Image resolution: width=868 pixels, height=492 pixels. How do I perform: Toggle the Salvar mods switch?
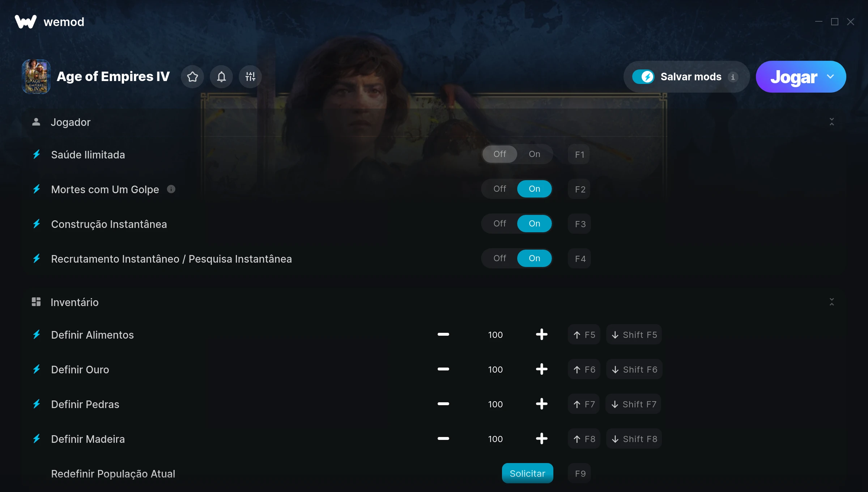pyautogui.click(x=643, y=77)
